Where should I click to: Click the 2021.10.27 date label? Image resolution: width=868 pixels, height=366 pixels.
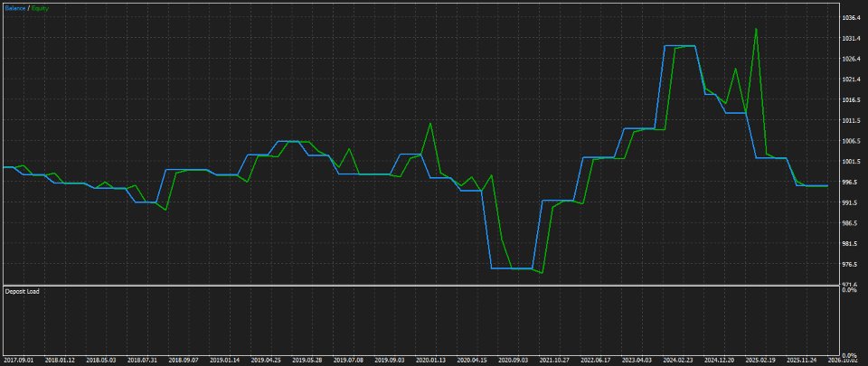553,360
